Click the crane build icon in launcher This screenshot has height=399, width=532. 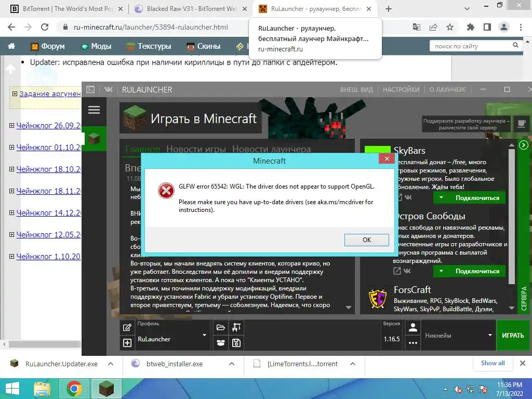[x=236, y=327]
